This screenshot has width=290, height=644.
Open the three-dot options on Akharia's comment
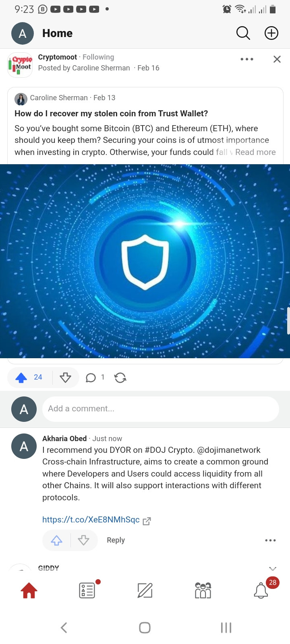pyautogui.click(x=270, y=540)
